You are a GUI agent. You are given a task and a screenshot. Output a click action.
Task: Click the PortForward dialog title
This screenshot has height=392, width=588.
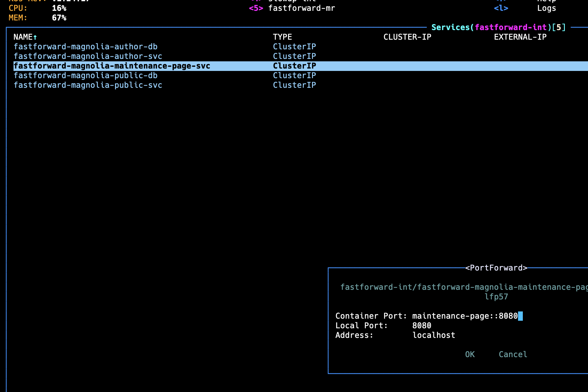[496, 268]
